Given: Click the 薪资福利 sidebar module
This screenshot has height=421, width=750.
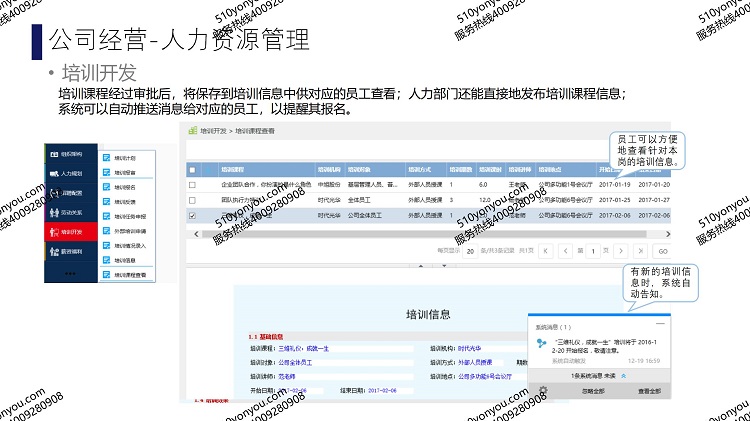Looking at the screenshot, I should click(x=70, y=250).
